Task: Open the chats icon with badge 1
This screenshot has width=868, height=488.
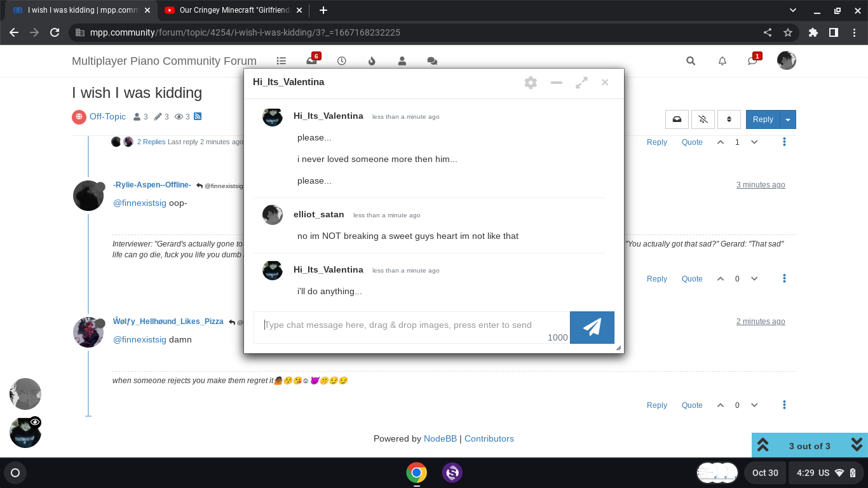Action: [x=754, y=60]
